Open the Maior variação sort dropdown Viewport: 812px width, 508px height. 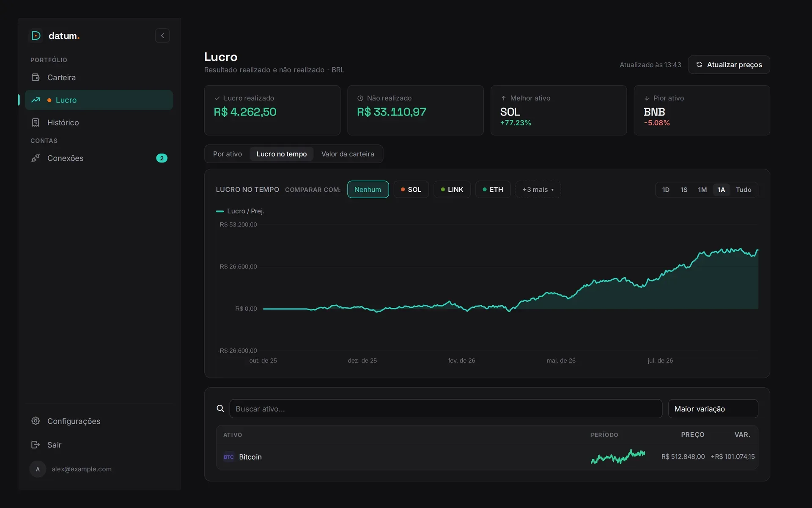713,409
